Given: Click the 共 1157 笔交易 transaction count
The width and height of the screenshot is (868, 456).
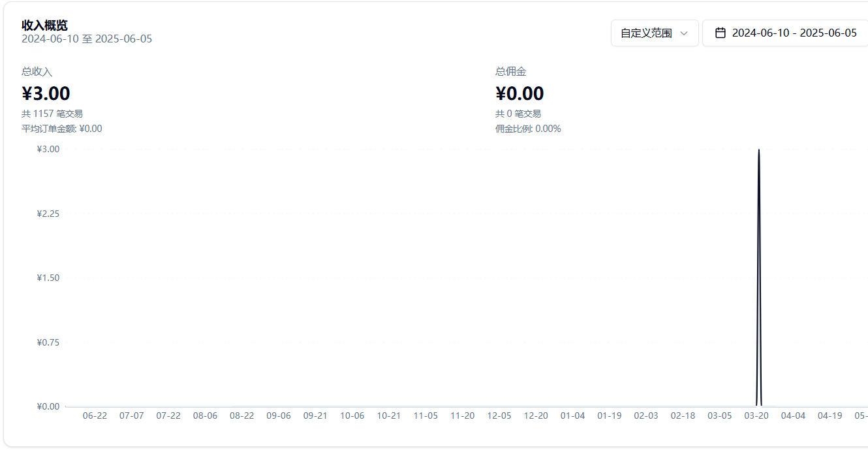Looking at the screenshot, I should click(52, 114).
